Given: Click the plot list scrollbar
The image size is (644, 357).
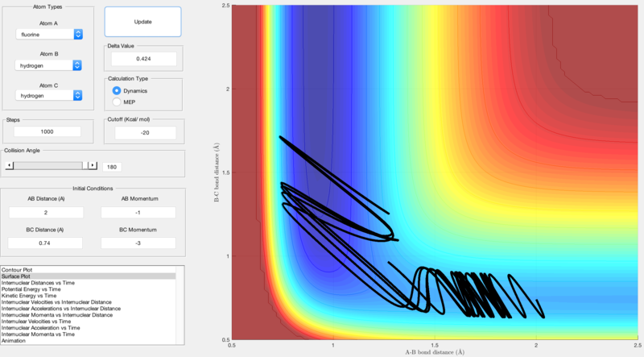Looking at the screenshot, I should coord(180,305).
